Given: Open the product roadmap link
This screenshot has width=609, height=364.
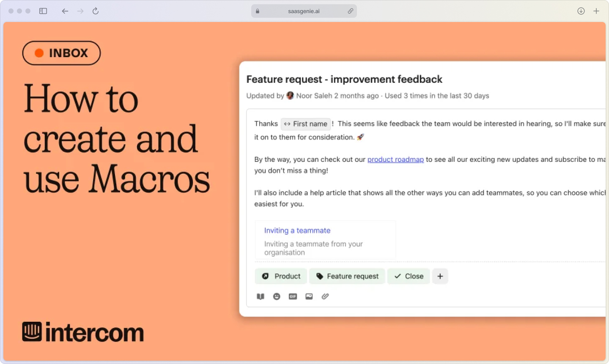Looking at the screenshot, I should click(395, 159).
